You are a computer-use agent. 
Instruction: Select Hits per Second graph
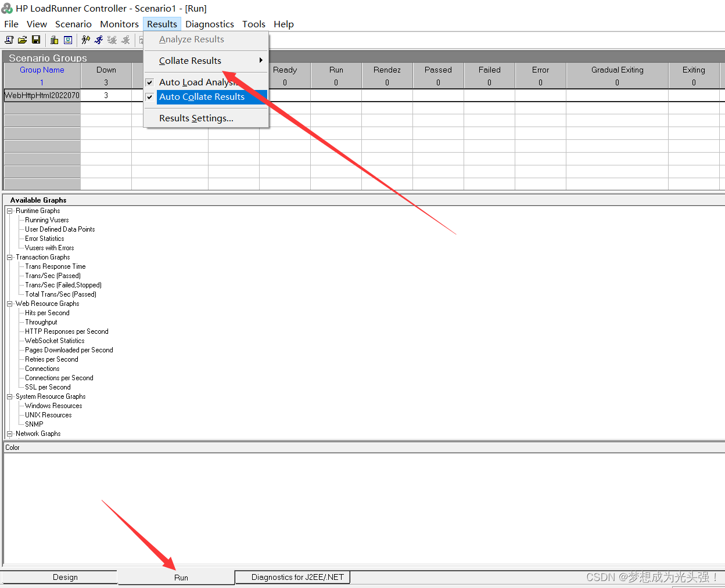tap(47, 313)
